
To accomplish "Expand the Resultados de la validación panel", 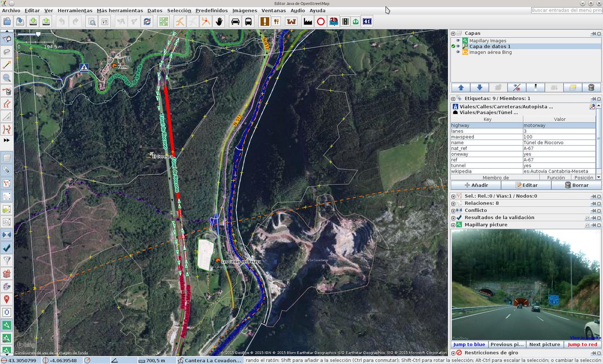I will (x=453, y=217).
